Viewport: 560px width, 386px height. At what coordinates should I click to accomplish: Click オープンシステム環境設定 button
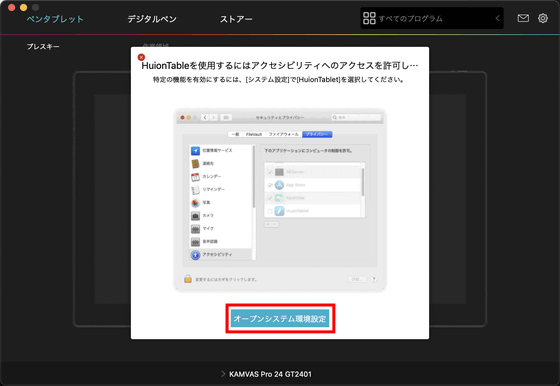280,319
